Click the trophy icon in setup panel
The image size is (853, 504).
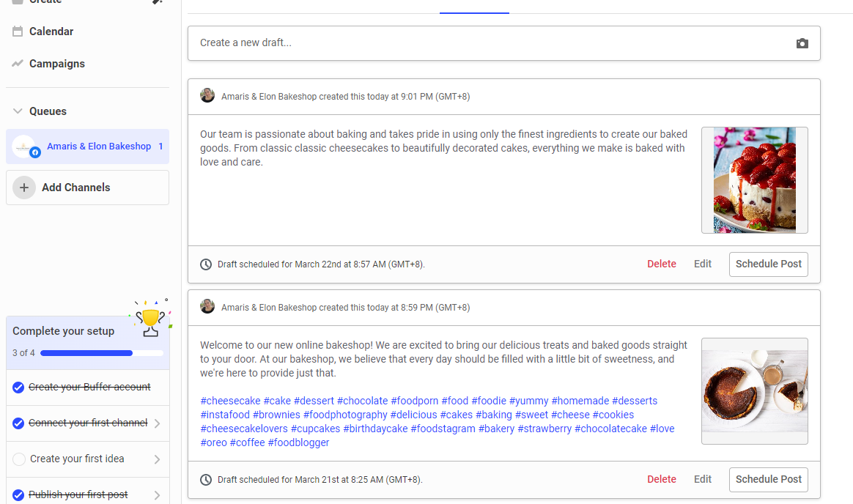coord(151,319)
